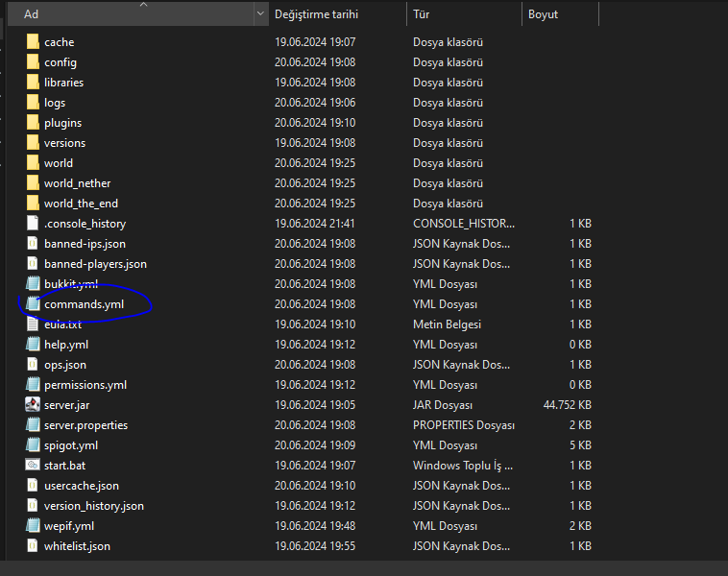Click the server.properties file icon
The width and height of the screenshot is (728, 576).
(33, 425)
